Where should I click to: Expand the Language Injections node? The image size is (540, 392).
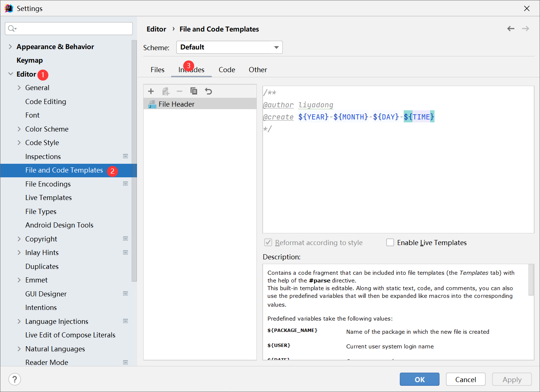(x=19, y=321)
